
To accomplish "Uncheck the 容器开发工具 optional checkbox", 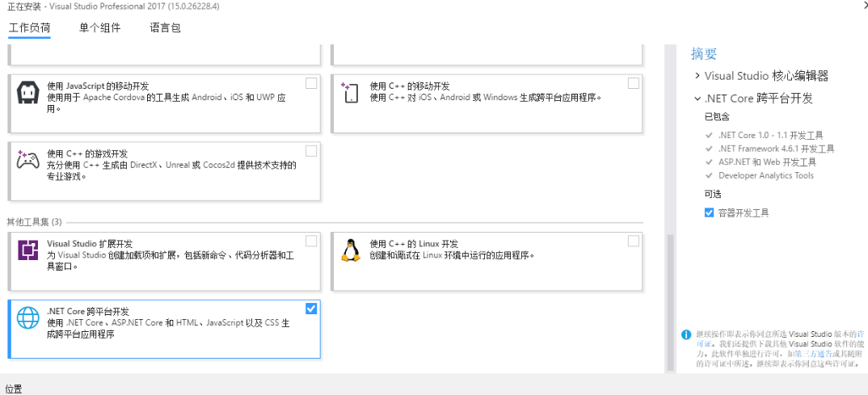I will [709, 212].
